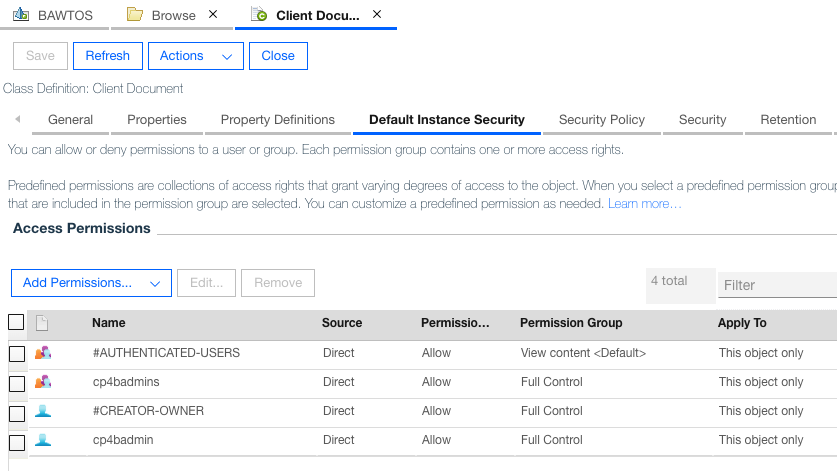The image size is (837, 471).
Task: Click the #AUTHENTICATED-USERS group icon
Action: point(43,352)
